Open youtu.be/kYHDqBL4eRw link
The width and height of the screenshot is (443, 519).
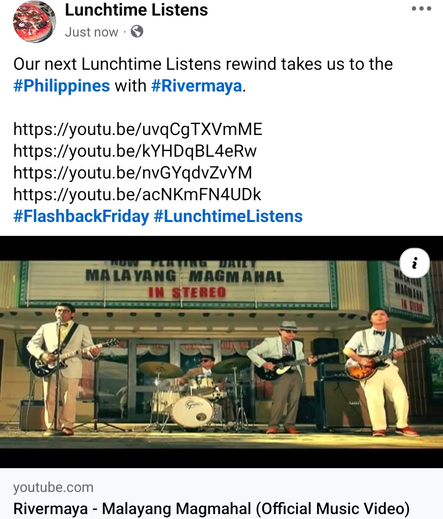coord(135,151)
